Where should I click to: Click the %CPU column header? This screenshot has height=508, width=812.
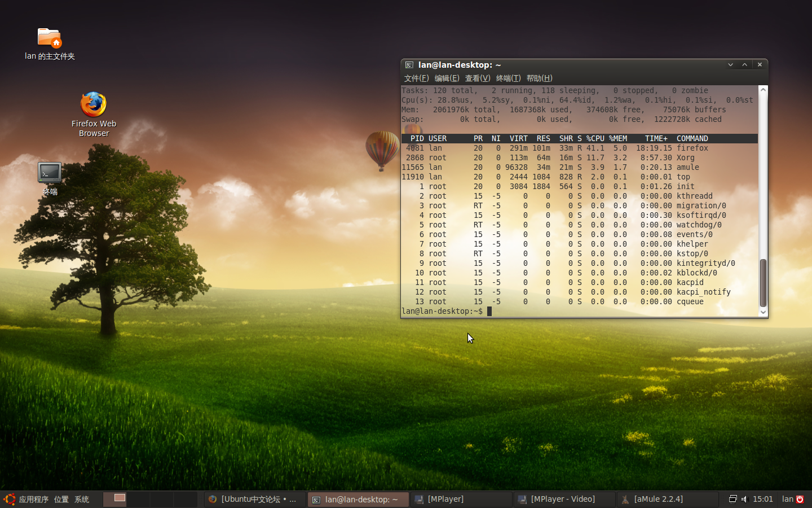click(595, 138)
